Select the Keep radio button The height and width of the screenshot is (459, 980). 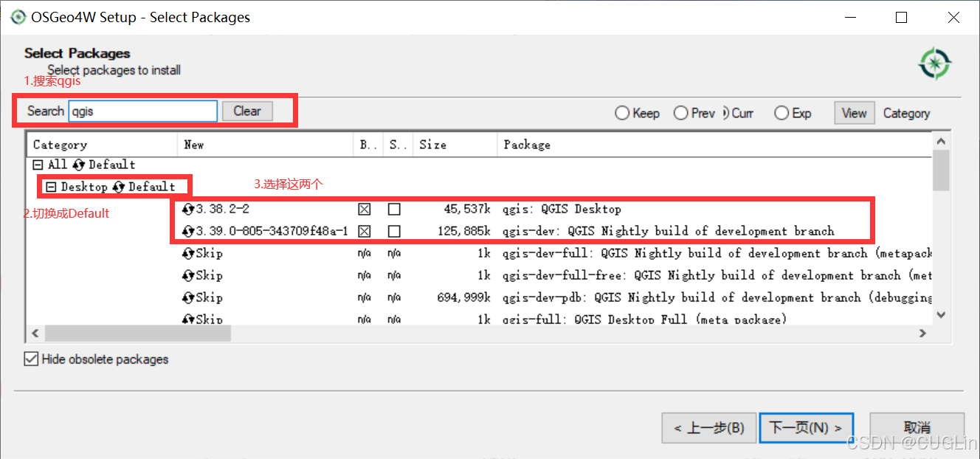(x=622, y=113)
